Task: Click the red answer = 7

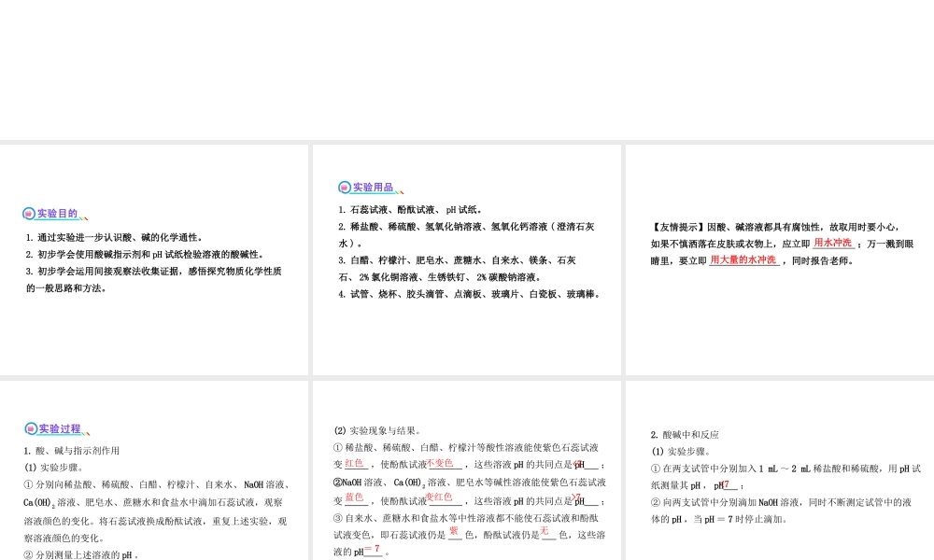Action: [x=372, y=549]
